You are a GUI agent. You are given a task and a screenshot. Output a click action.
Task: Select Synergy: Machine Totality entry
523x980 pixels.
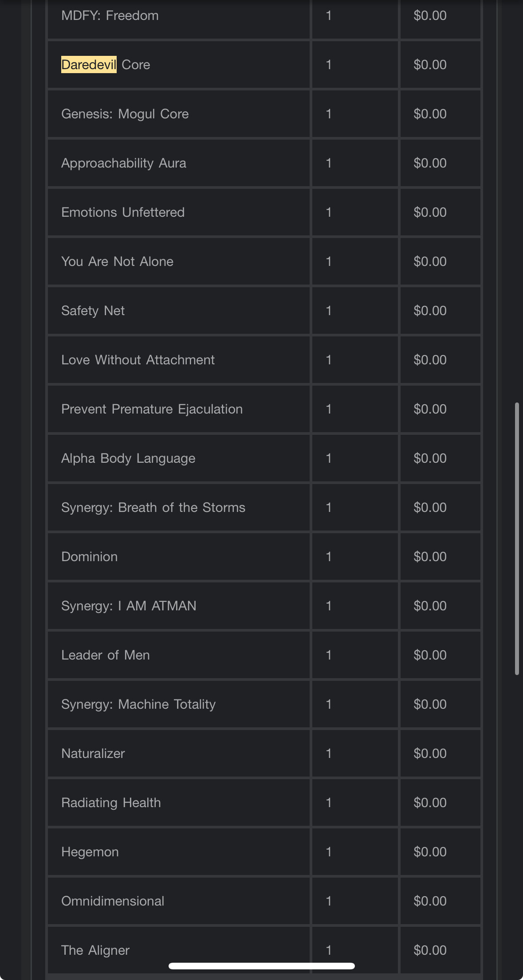[x=138, y=704]
